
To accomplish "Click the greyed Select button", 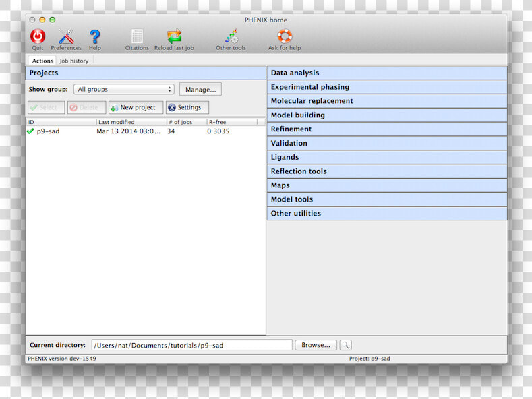I will click(x=46, y=108).
